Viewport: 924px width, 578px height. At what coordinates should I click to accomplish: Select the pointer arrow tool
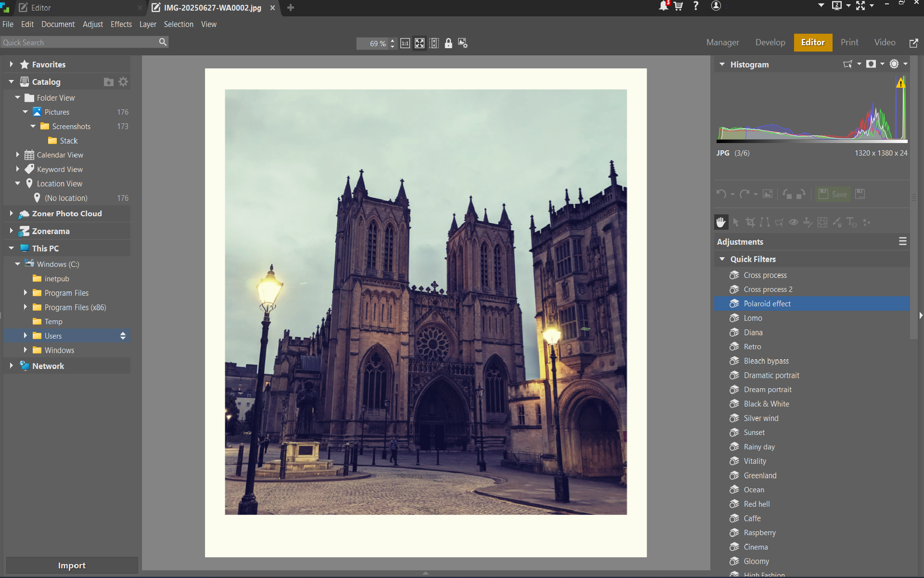point(735,222)
